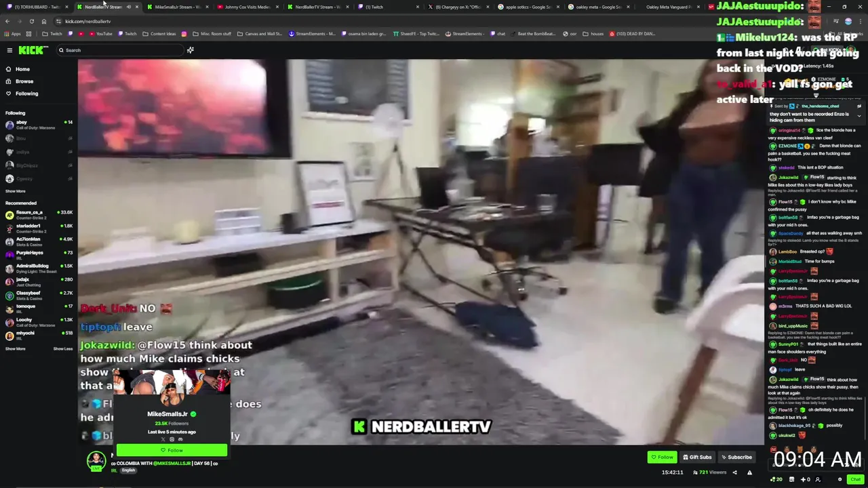The image size is (868, 488).
Task: Click Follow in MikeSmallsJr popup card
Action: click(x=172, y=450)
